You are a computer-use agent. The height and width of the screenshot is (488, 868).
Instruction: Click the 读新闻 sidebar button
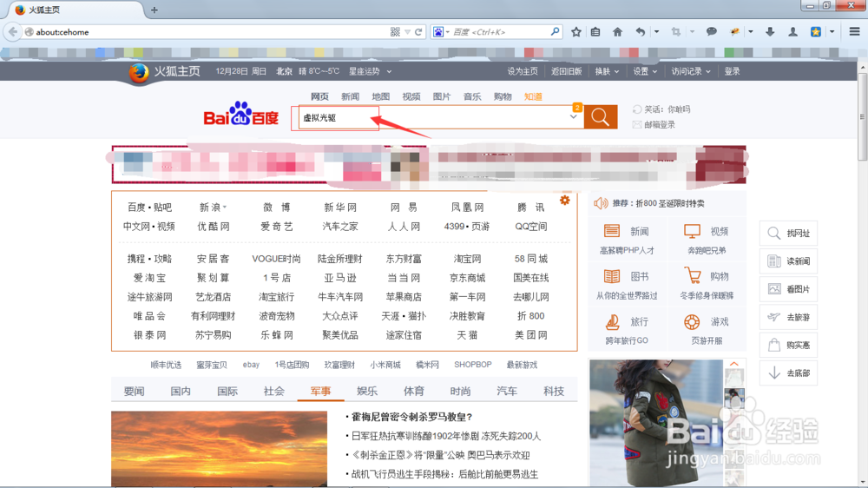[788, 260]
